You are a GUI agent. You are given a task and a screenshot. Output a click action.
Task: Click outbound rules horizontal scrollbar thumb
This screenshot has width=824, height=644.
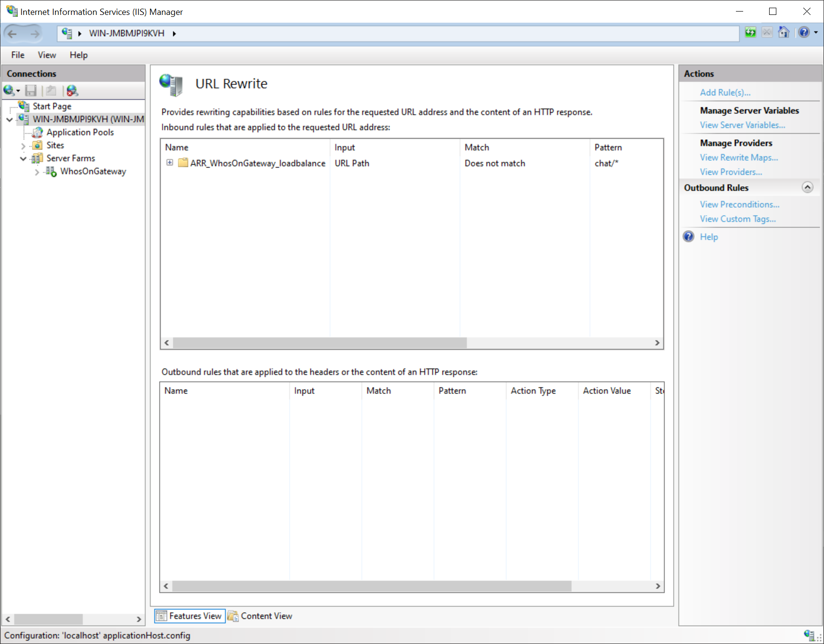(x=372, y=586)
